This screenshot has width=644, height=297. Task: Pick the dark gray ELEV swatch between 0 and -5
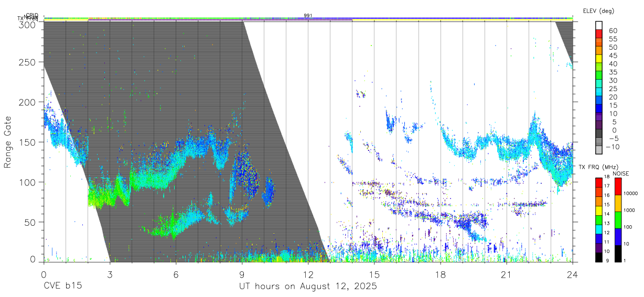pos(599,134)
